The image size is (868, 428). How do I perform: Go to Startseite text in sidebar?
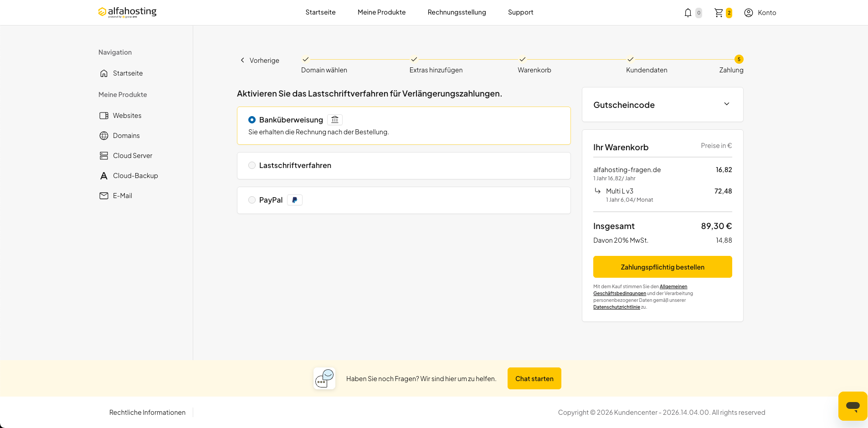(128, 73)
